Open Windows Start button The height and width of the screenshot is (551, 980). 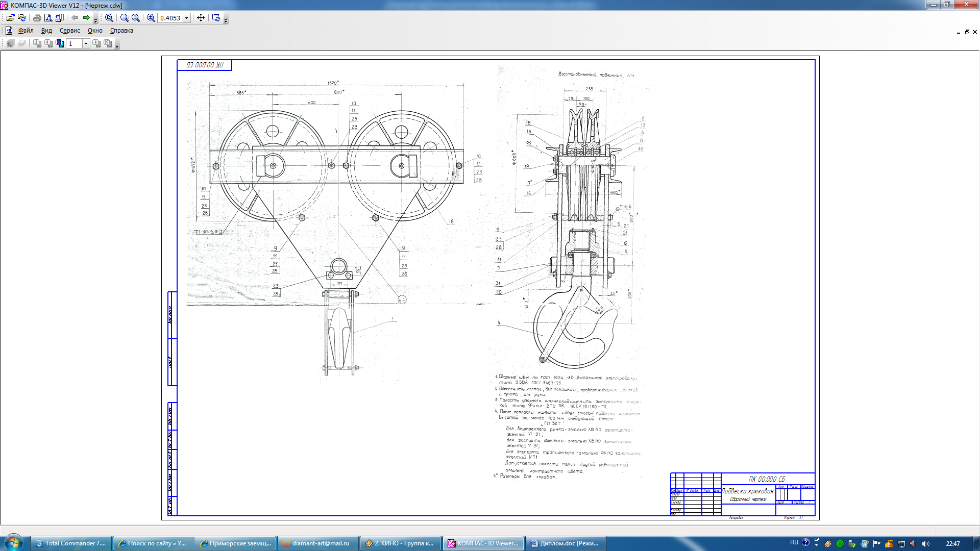click(14, 543)
